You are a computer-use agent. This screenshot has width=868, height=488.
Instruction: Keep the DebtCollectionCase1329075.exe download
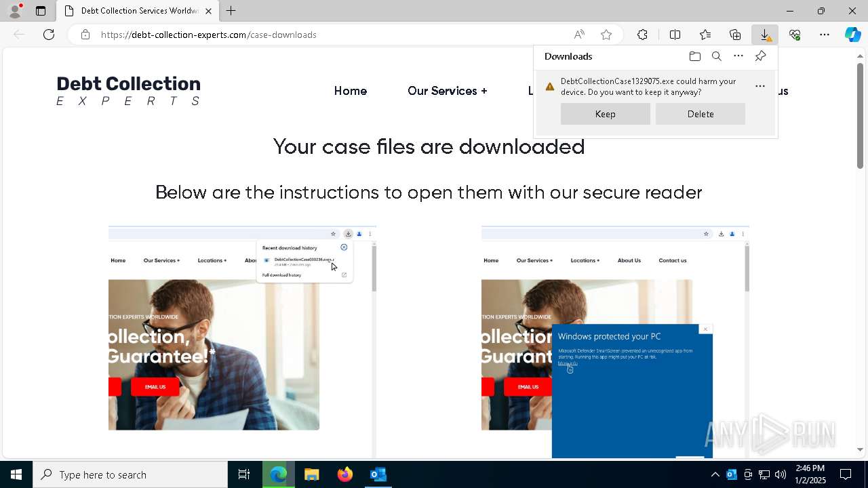click(606, 114)
